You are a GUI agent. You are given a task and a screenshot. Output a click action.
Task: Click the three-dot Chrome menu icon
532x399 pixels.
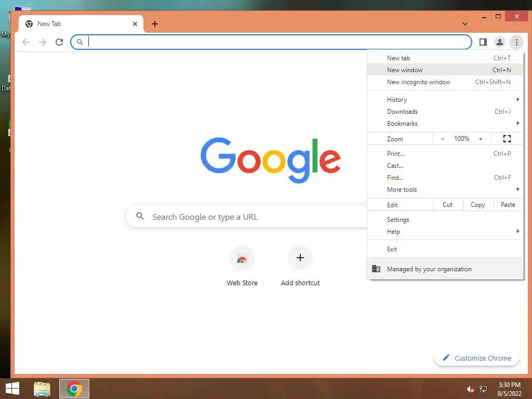516,42
